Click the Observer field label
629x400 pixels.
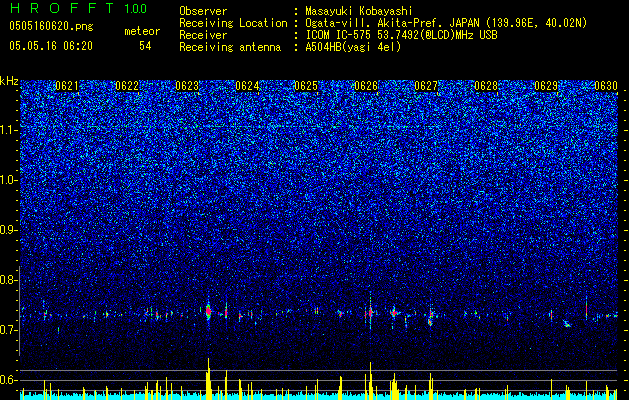click(x=203, y=11)
